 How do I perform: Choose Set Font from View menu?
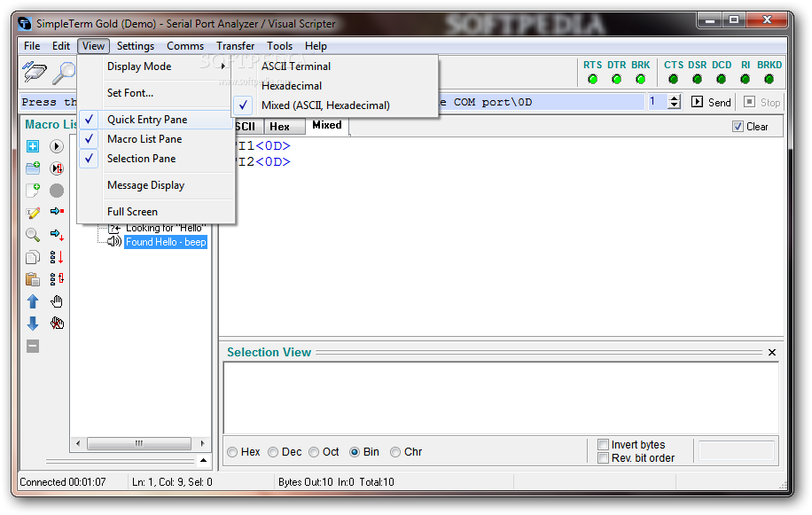155,93
